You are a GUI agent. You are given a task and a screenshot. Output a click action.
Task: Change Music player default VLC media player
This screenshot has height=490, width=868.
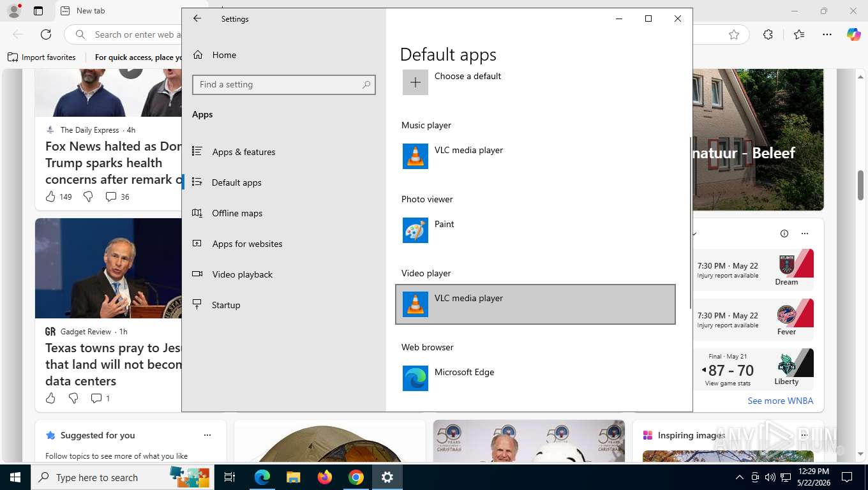535,156
